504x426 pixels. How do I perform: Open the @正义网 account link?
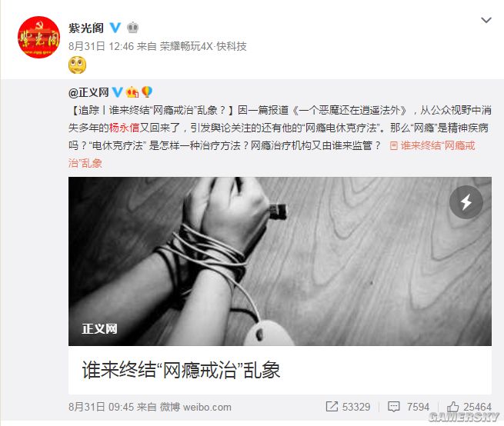point(88,92)
